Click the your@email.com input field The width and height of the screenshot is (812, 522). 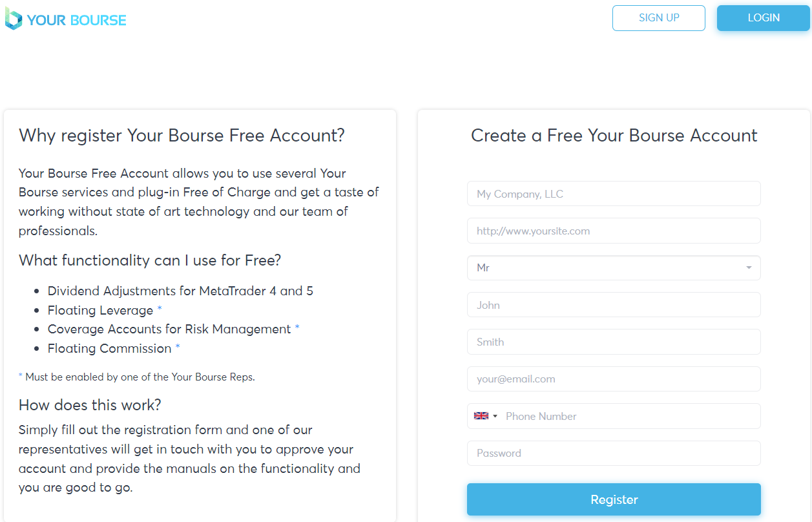(x=614, y=379)
